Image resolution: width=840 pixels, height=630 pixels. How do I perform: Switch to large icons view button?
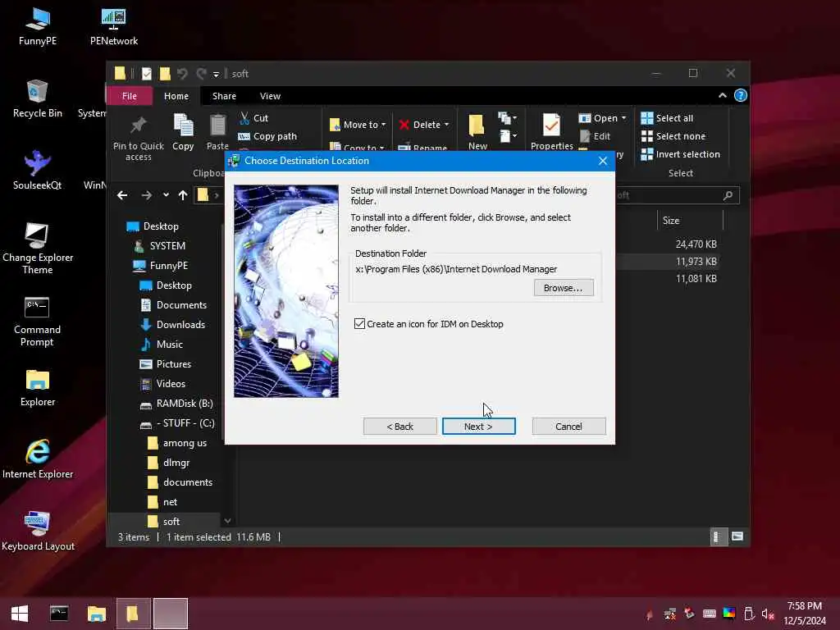click(737, 536)
